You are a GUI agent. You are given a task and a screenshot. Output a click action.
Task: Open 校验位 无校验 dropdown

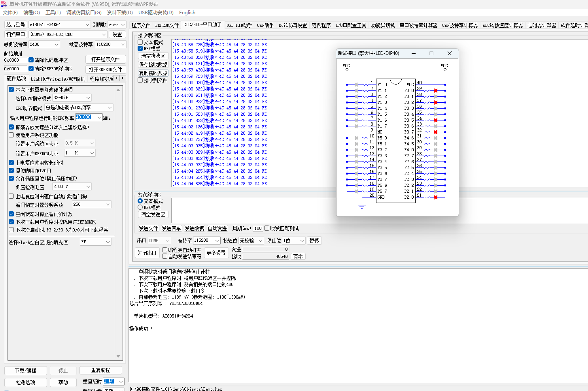pyautogui.click(x=251, y=241)
